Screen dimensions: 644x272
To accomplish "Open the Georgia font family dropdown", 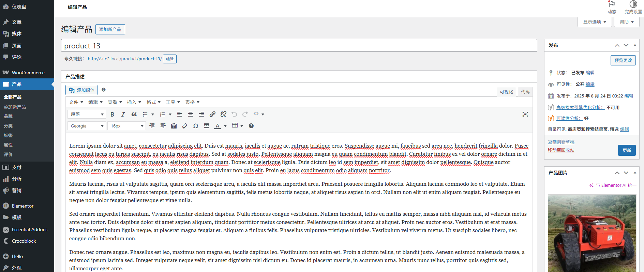I will [x=87, y=126].
